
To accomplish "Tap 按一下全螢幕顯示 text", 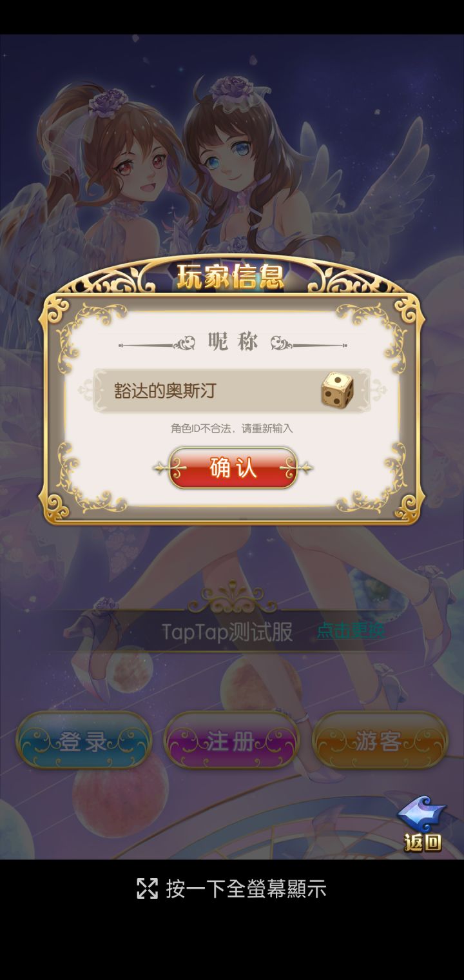I will 246,888.
